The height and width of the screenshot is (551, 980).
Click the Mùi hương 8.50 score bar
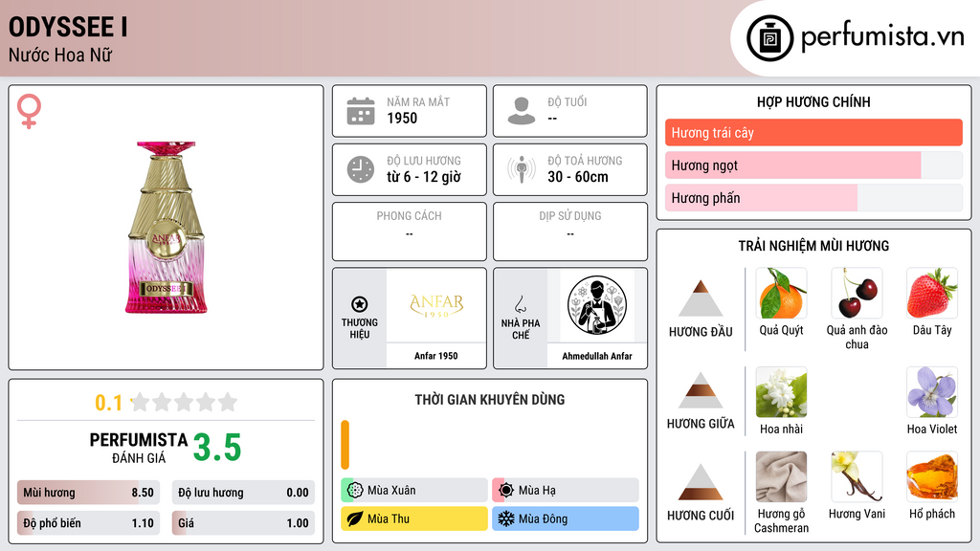[89, 493]
